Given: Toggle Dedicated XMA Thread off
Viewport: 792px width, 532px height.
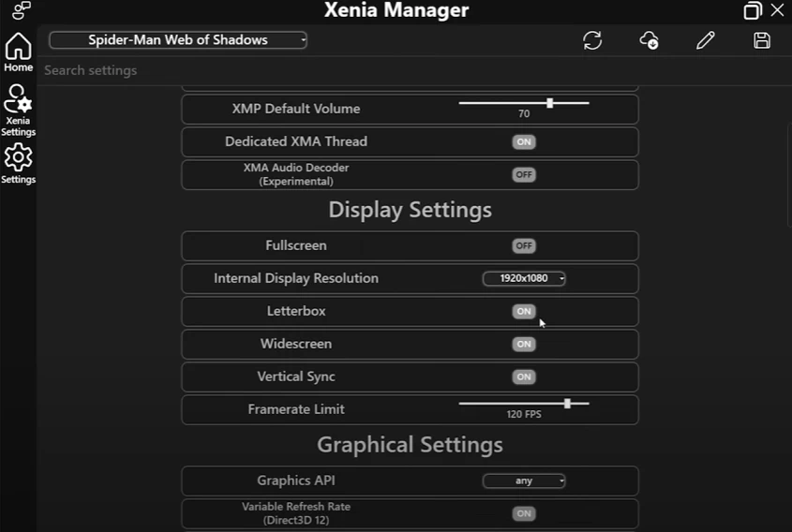Looking at the screenshot, I should tap(524, 141).
